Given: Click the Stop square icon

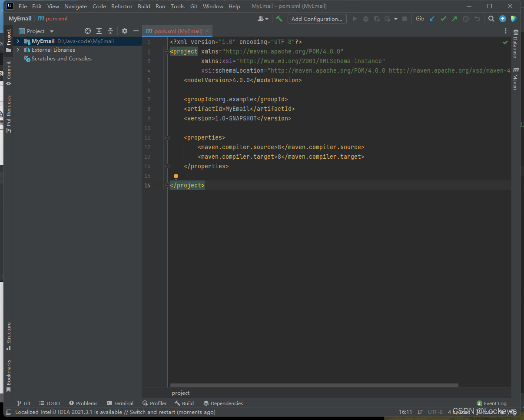Looking at the screenshot, I should click(405, 19).
